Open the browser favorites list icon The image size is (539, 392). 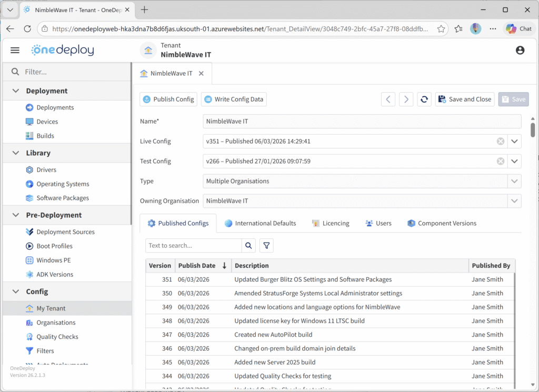point(458,29)
